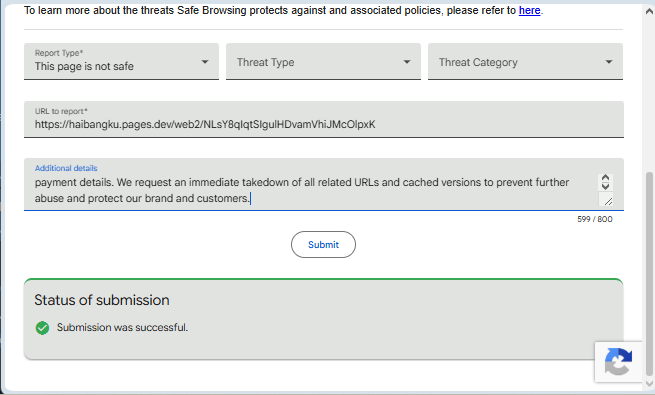
Task: Open the Safe Browsing policies 'here' link
Action: (529, 10)
